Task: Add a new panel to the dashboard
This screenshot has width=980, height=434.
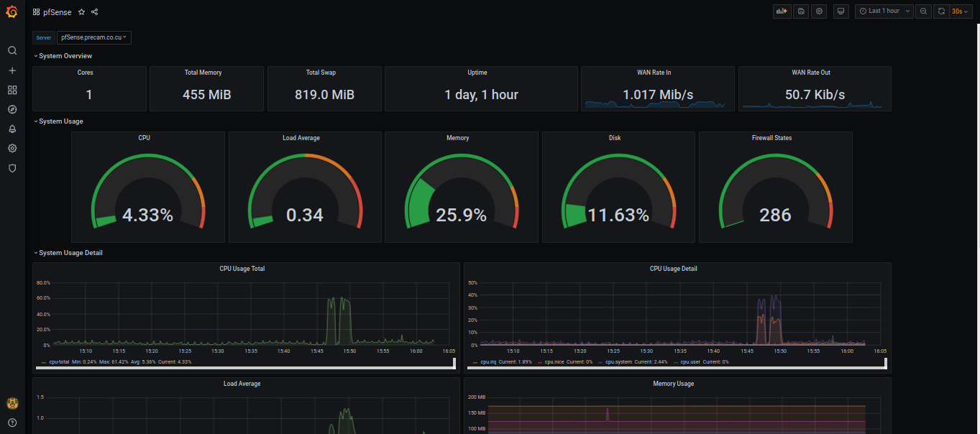Action: coord(781,11)
